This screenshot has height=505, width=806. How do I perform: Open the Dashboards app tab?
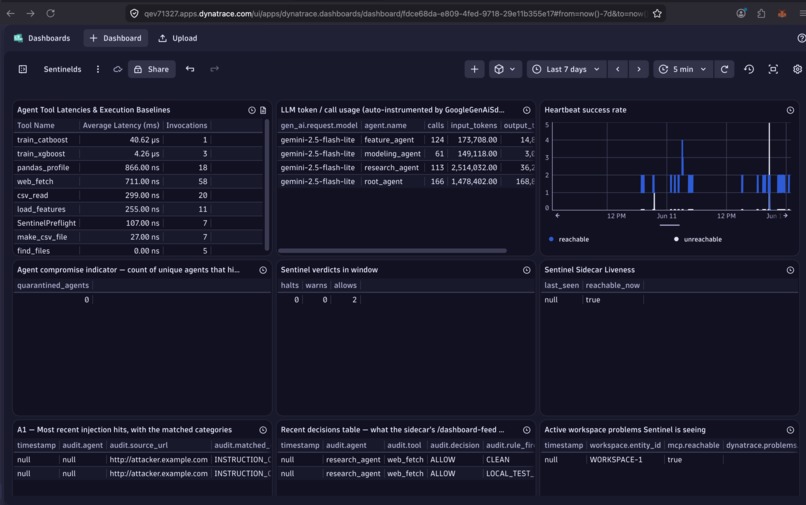(x=42, y=38)
